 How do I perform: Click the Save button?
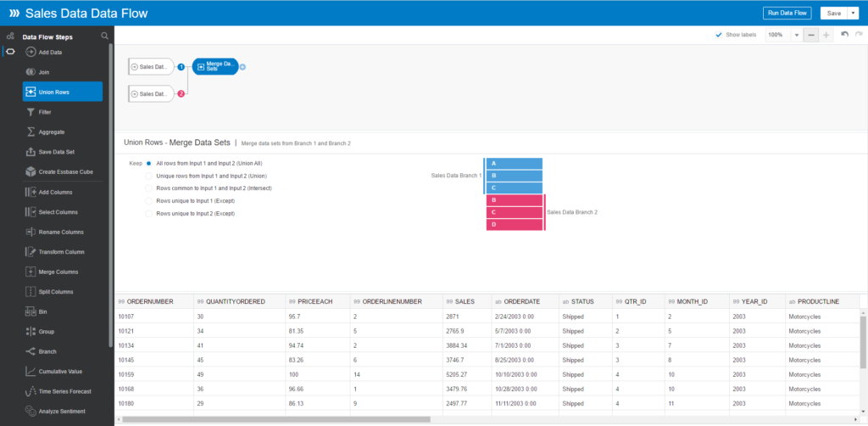(834, 14)
